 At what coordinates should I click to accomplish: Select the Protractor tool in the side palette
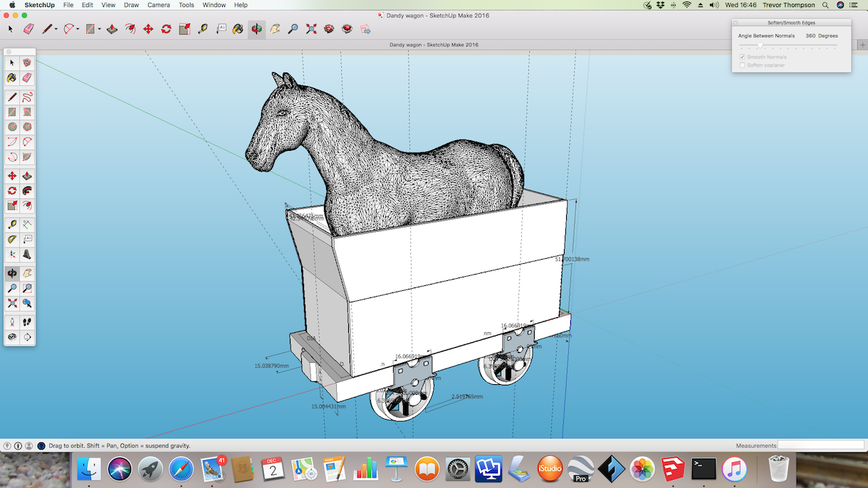[12, 239]
